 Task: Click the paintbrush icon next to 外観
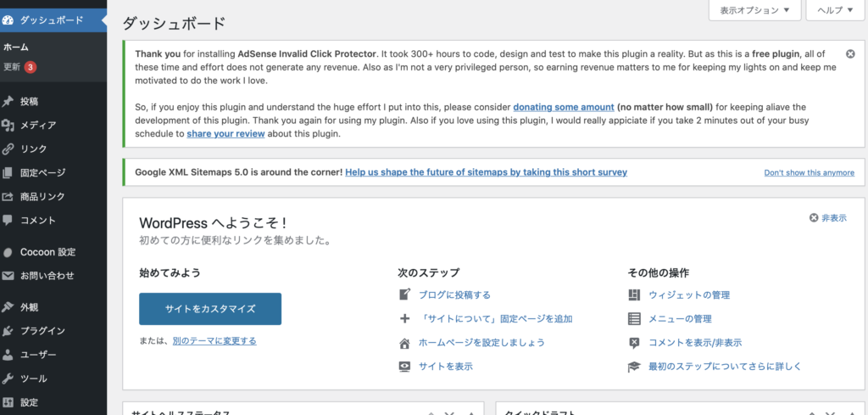pos(7,307)
